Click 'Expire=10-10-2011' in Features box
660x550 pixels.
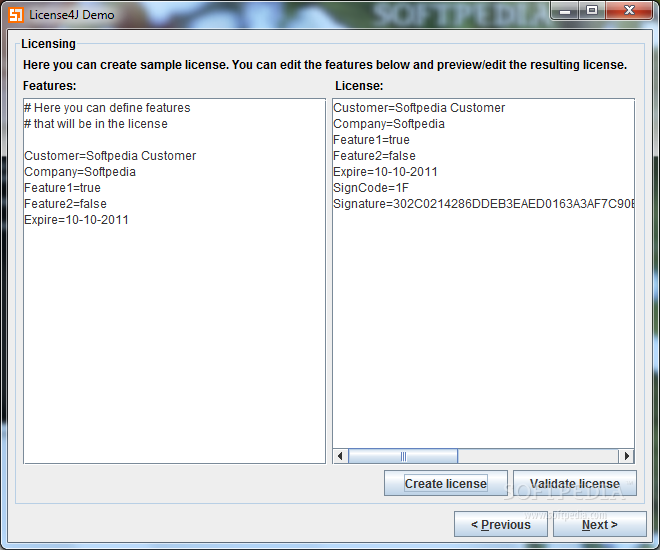click(x=76, y=220)
